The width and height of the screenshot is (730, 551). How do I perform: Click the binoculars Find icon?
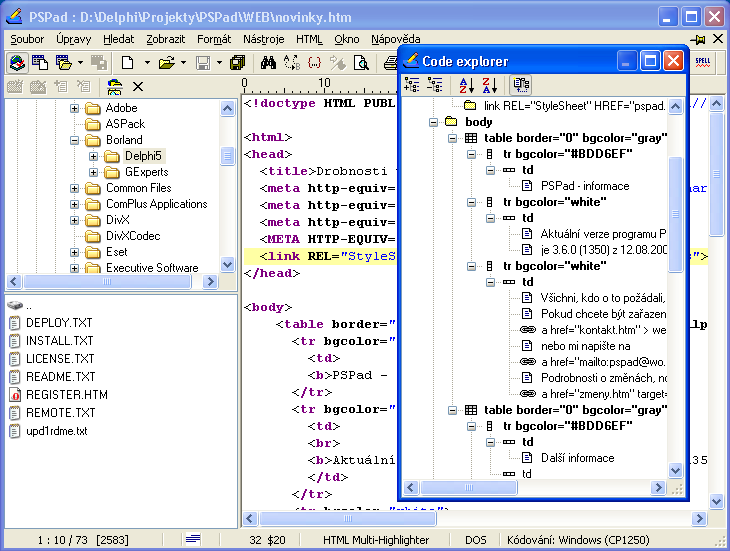268,63
